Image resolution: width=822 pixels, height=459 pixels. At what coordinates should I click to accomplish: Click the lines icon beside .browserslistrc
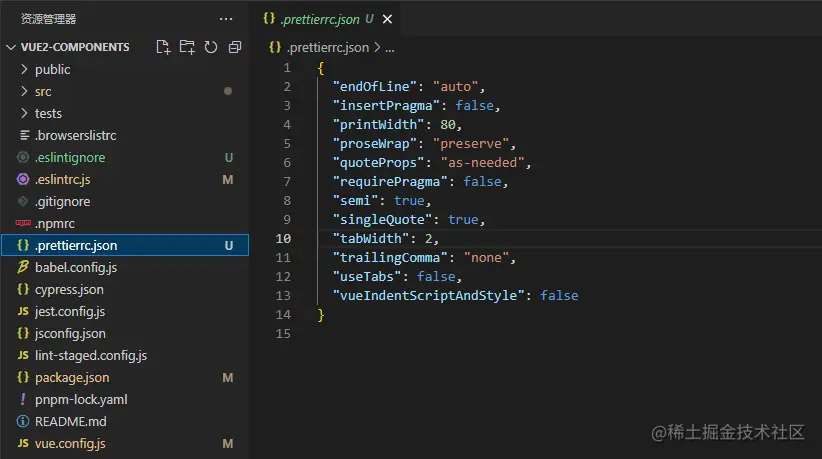(x=24, y=135)
